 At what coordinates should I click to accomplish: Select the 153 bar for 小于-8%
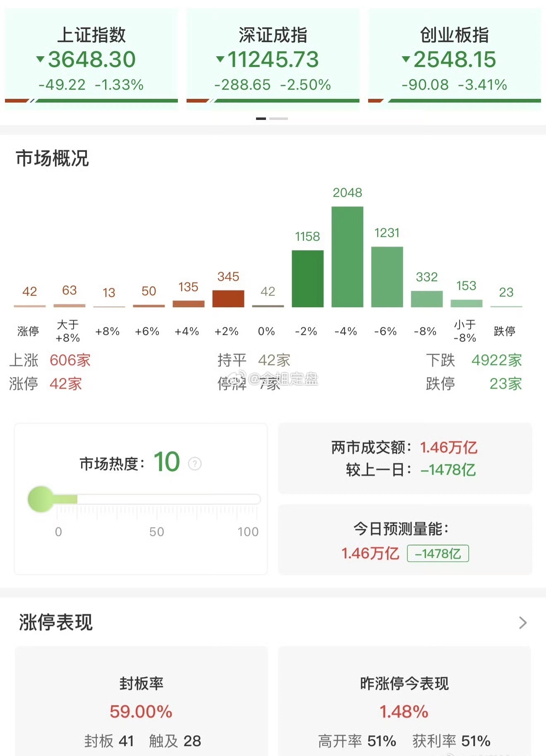467,304
